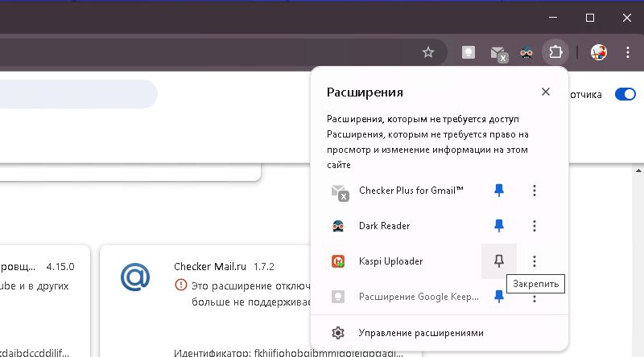Screen dimensions: 644x357
Task: Select Dark Reader in extensions list
Action: [x=385, y=226]
